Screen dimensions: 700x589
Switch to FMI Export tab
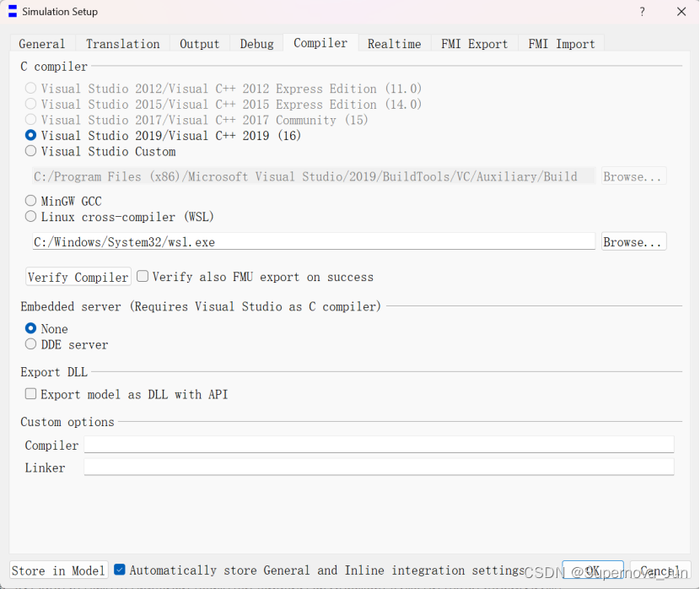click(x=475, y=44)
